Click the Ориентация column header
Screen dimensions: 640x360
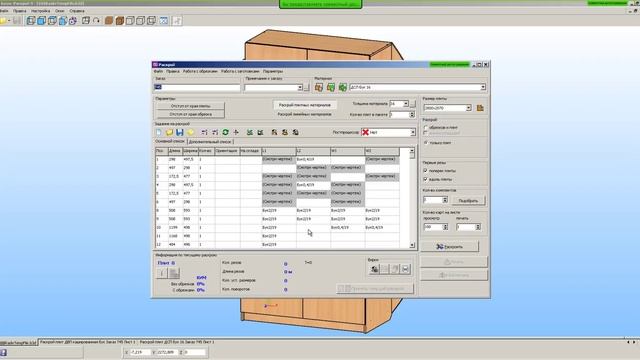click(227, 151)
